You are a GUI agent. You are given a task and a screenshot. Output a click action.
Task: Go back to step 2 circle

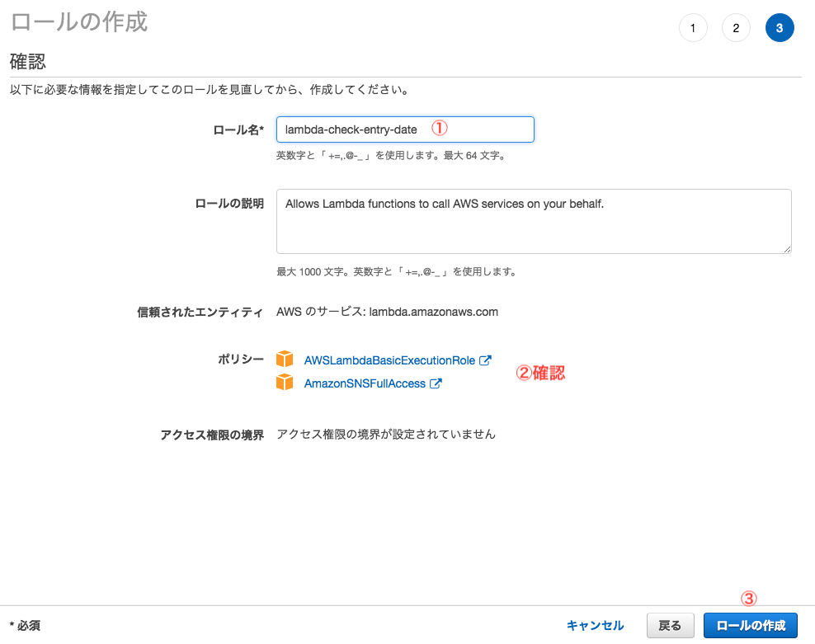click(736, 27)
